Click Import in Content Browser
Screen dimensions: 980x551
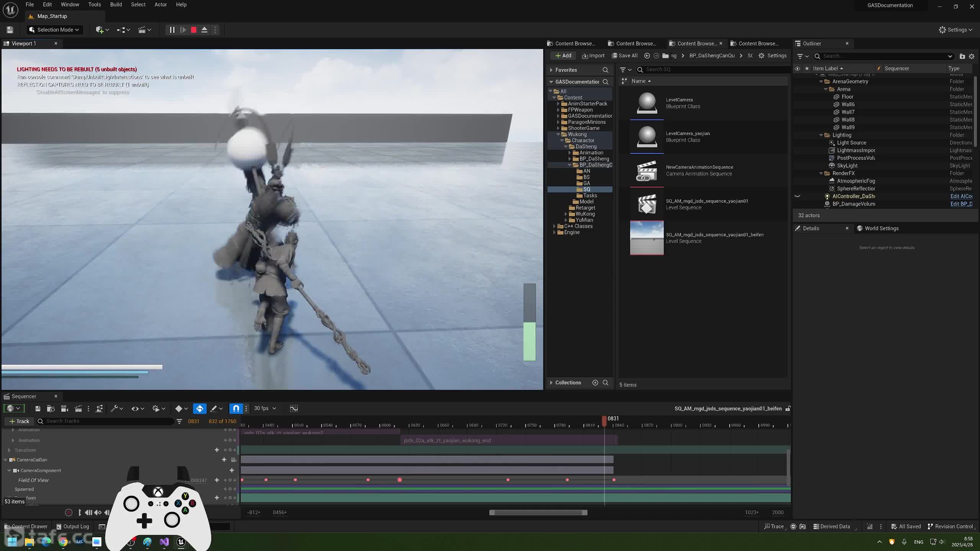(x=593, y=56)
